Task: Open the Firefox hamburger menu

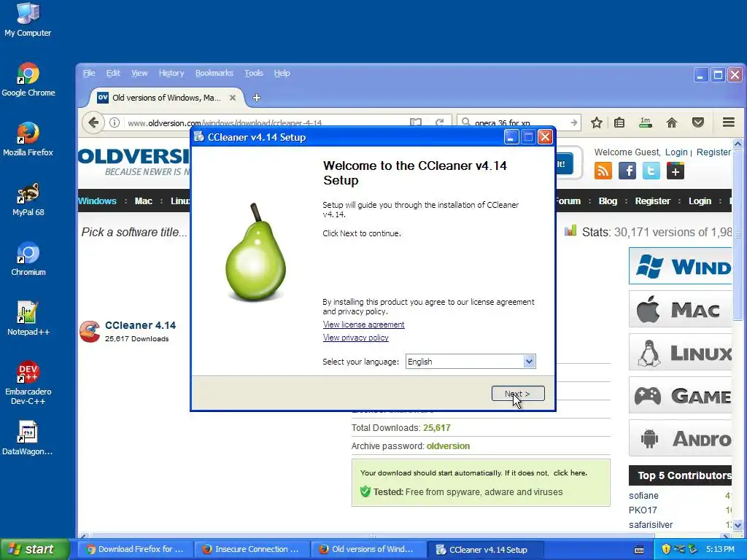Action: (x=729, y=122)
